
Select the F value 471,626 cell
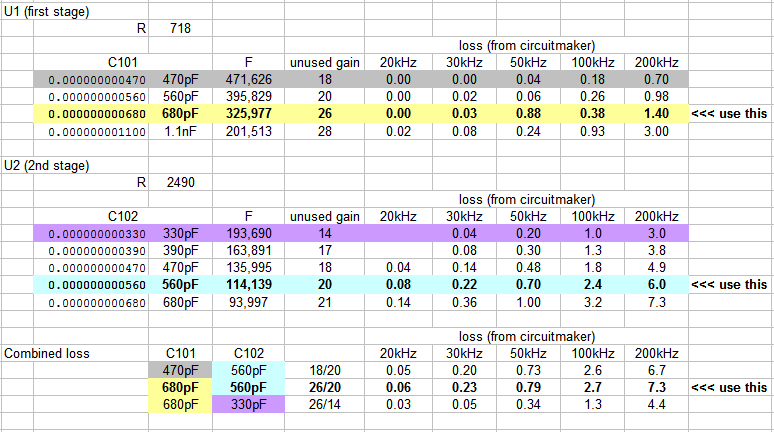(251, 78)
